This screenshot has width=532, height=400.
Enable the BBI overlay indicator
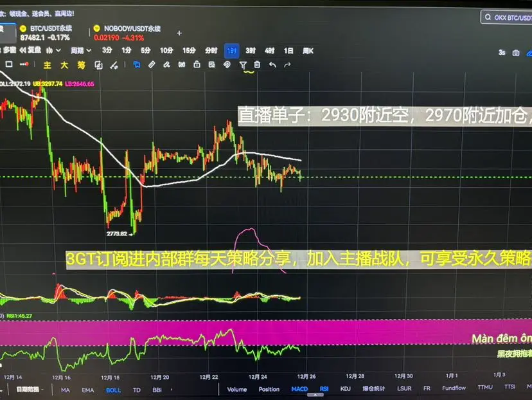[x=157, y=390]
